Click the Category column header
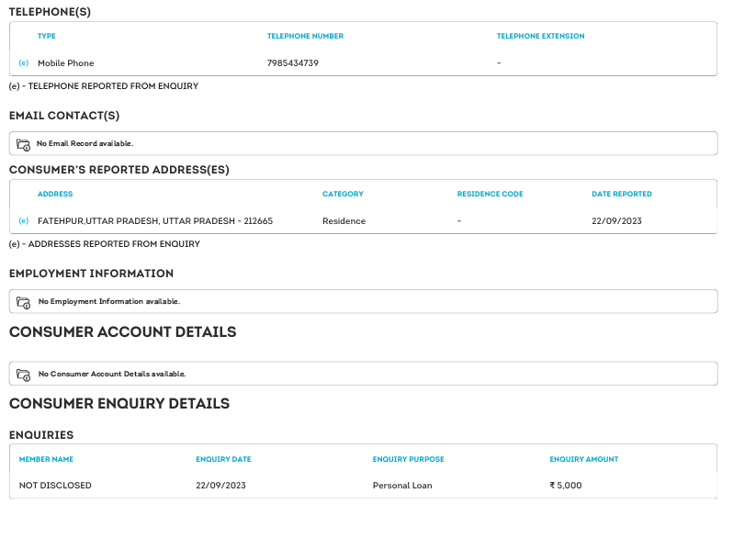Image resolution: width=733 pixels, height=560 pixels. pyautogui.click(x=343, y=195)
